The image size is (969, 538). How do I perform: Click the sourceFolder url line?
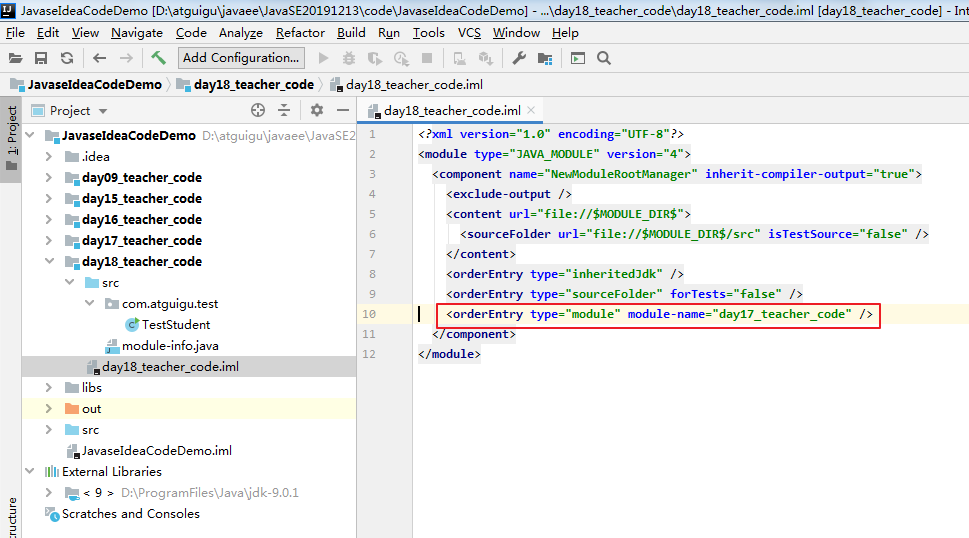[694, 234]
